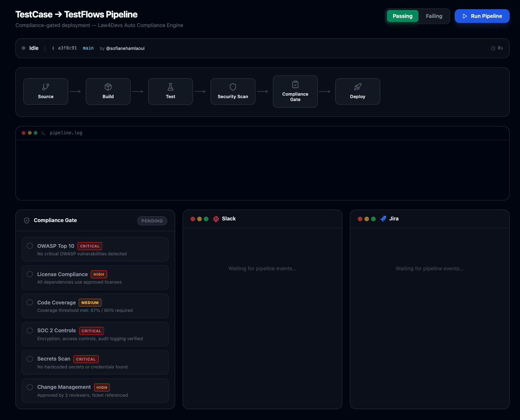The image size is (520, 420).
Task: Select the Source stage branch icon
Action: point(46,86)
